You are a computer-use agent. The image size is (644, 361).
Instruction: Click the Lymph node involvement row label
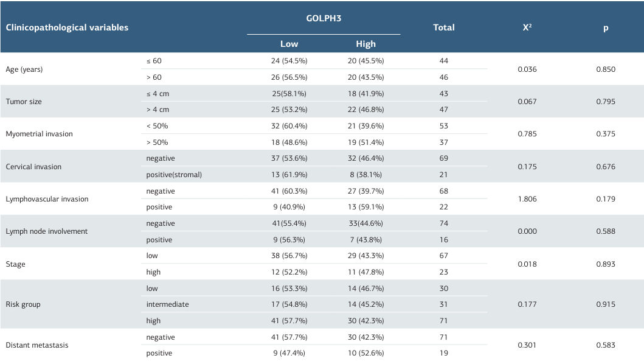(46, 231)
